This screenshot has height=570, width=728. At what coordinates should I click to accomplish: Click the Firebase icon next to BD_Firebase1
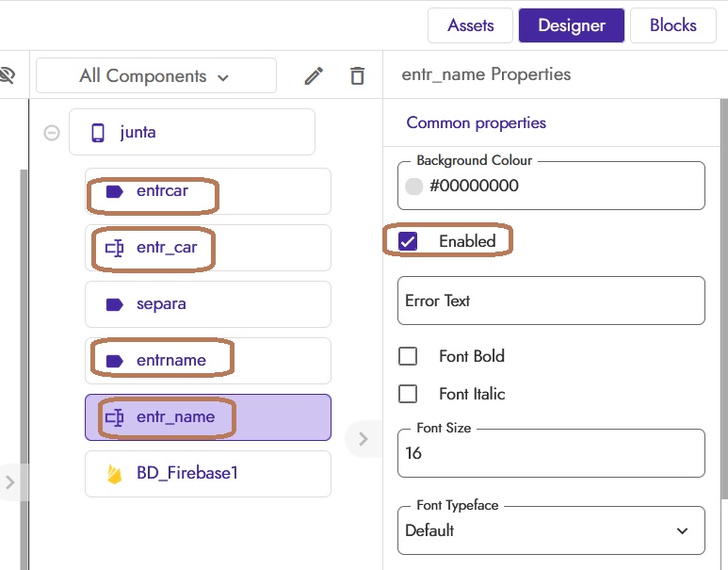coord(115,474)
